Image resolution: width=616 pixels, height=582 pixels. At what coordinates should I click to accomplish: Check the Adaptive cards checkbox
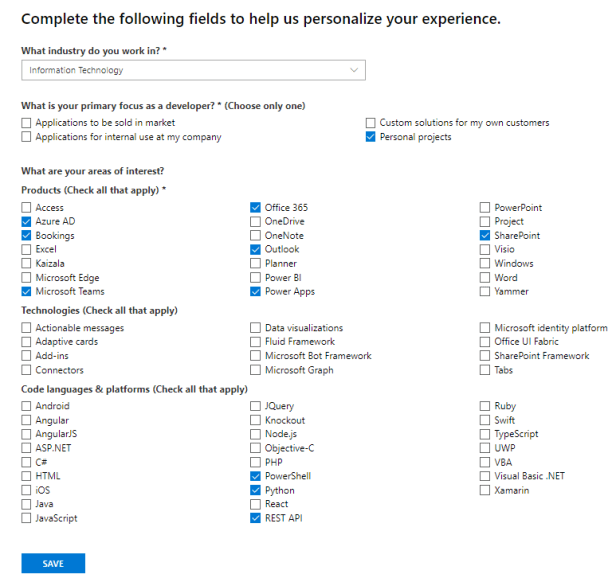(26, 342)
